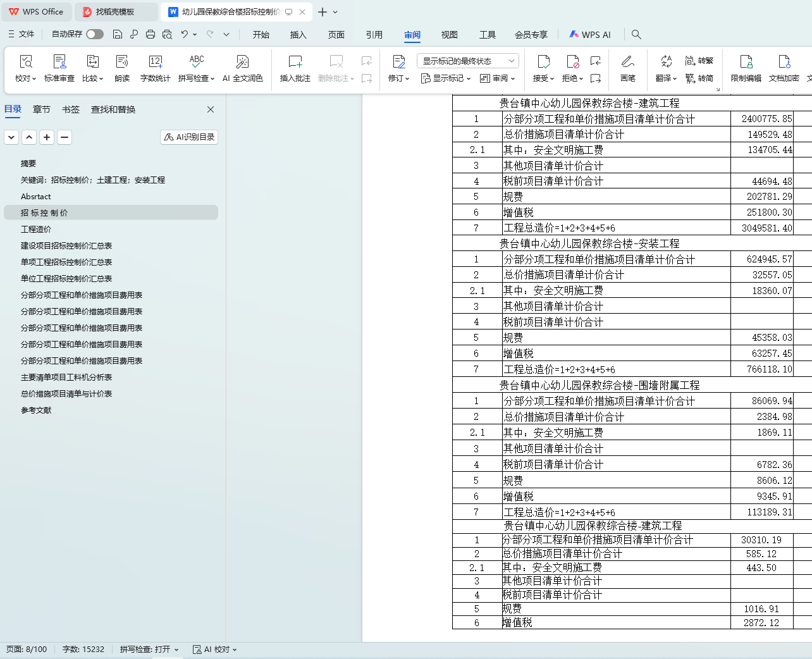Viewport: 812px width, 659px height.
Task: Click the 校对 proofreading icon
Action: point(26,62)
